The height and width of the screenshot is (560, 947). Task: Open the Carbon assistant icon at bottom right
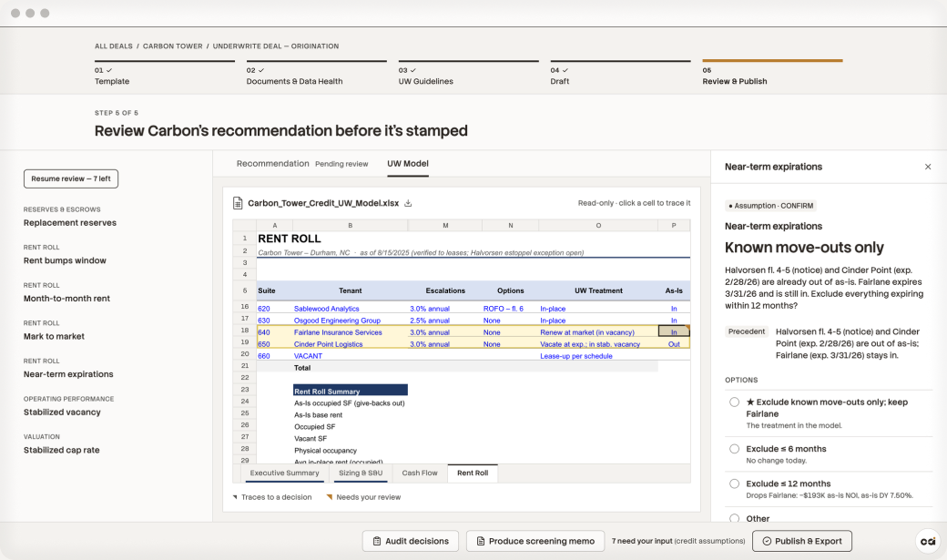click(928, 541)
